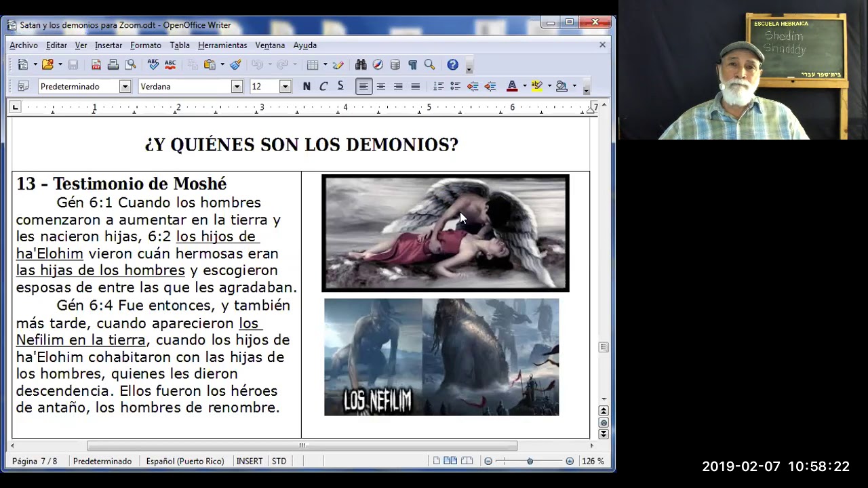Click the New document icon
This screenshot has height=488, width=868.
coord(22,64)
